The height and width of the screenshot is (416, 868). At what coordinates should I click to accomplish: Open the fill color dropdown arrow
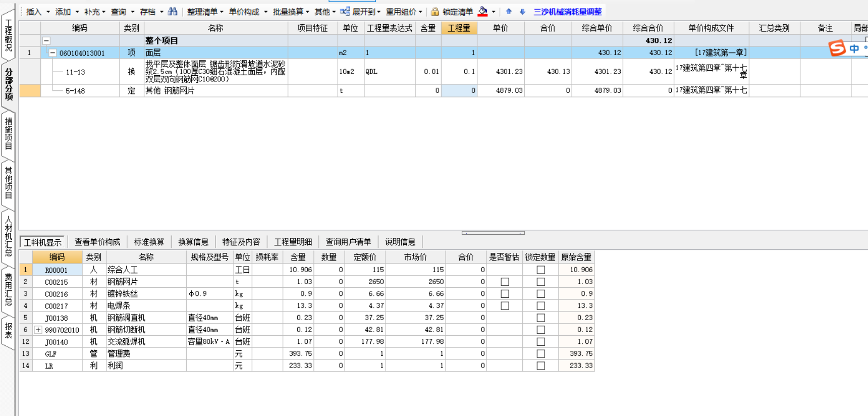point(494,12)
